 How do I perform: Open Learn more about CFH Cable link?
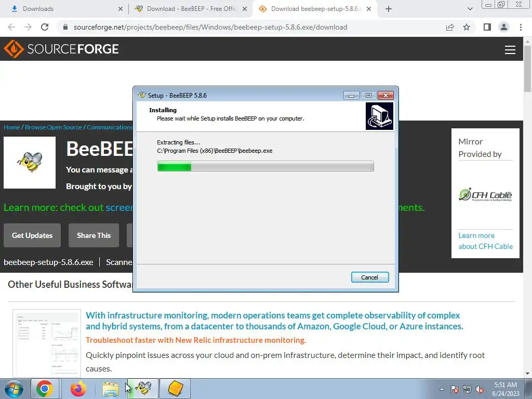click(486, 241)
